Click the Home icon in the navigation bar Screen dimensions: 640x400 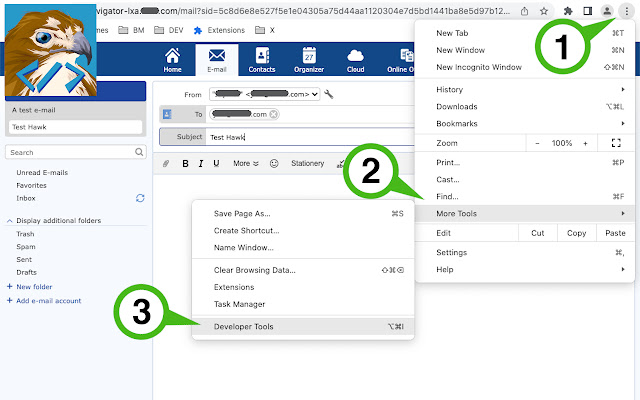click(x=172, y=60)
